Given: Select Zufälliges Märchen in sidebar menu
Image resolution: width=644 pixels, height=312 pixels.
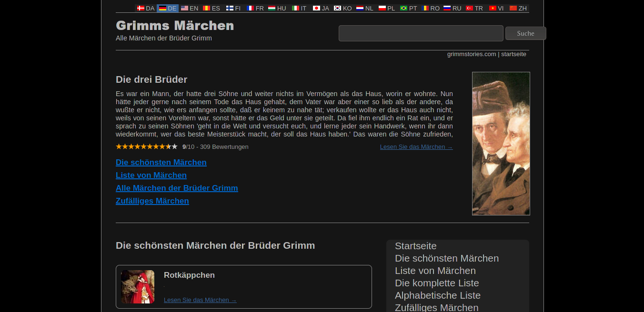Looking at the screenshot, I should tap(437, 307).
